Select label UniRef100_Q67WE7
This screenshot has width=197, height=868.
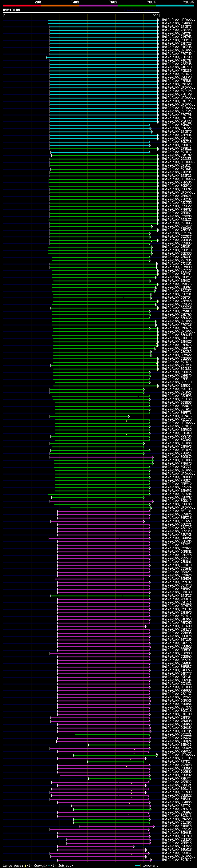177,426
